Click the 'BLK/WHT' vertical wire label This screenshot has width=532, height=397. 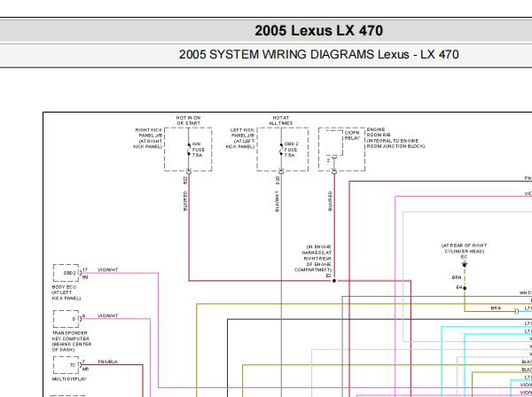pos(278,201)
